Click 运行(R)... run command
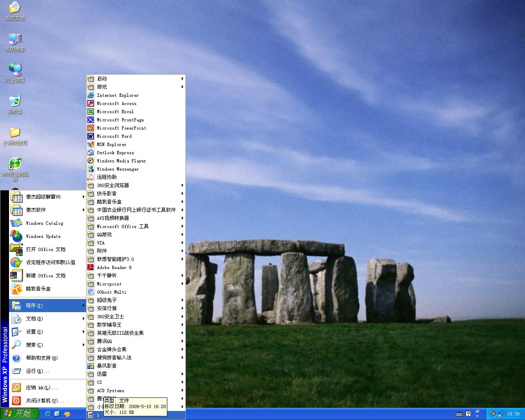The height and width of the screenshot is (420, 525). 47,371
